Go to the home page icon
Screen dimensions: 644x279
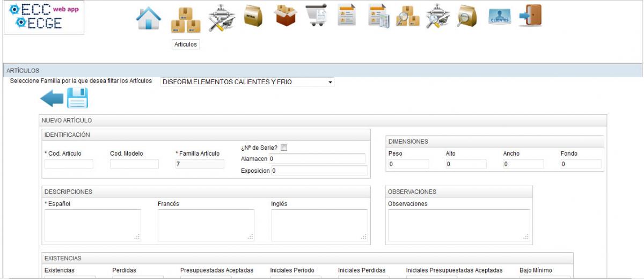click(x=149, y=18)
